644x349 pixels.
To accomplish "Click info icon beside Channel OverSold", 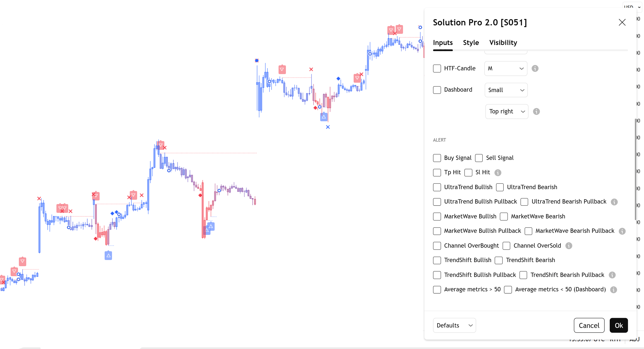I will click(x=568, y=246).
